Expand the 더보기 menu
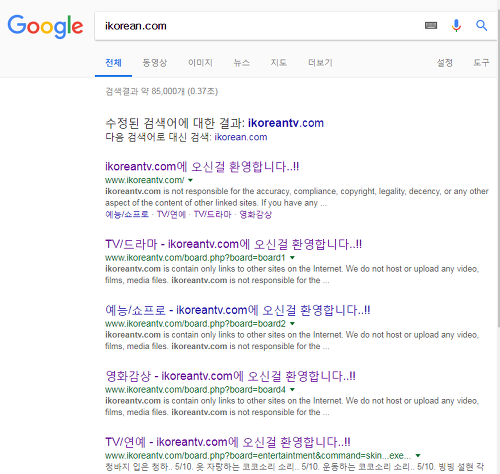The height and width of the screenshot is (474, 500). 320,63
